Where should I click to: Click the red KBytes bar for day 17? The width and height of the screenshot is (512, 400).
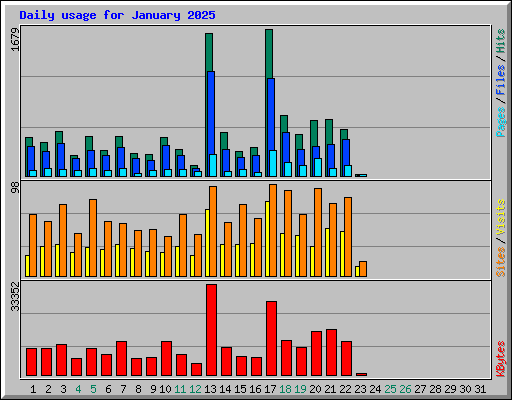pos(271,339)
